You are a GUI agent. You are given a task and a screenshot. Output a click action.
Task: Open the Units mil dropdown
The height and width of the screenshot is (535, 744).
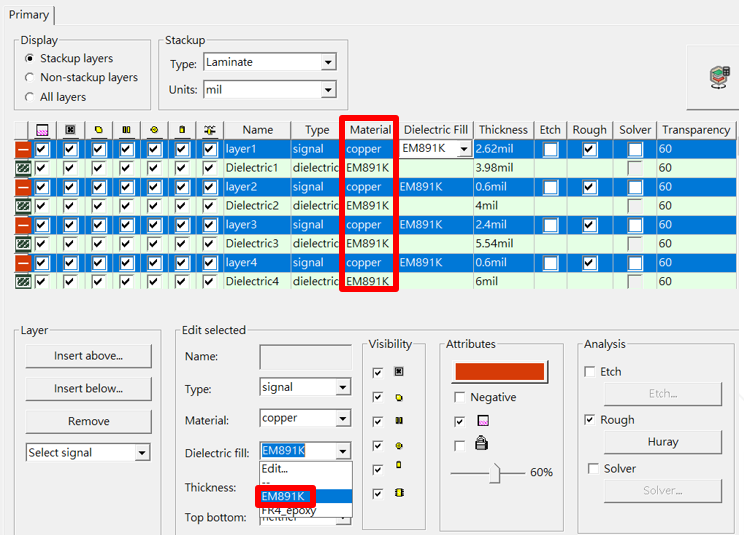[x=328, y=90]
